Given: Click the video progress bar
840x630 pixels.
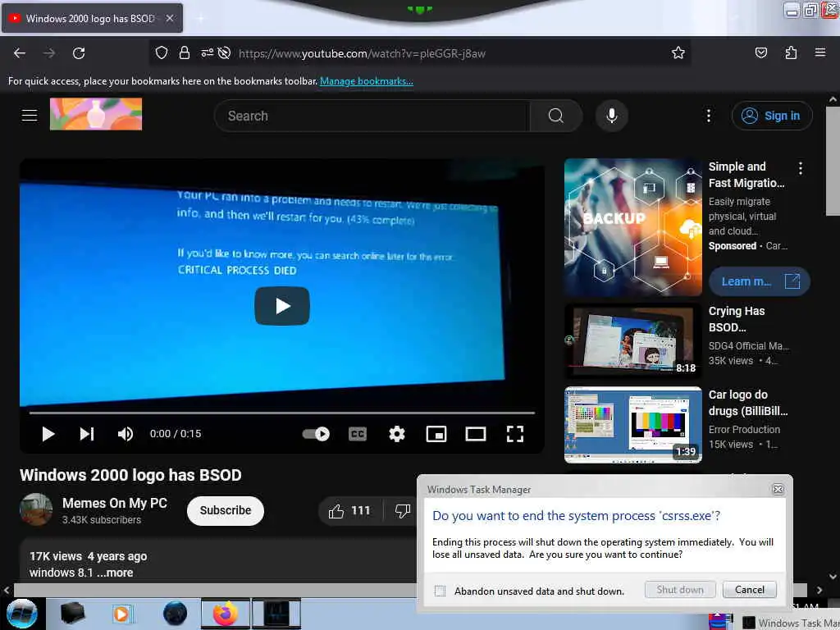Looking at the screenshot, I should click(282, 413).
